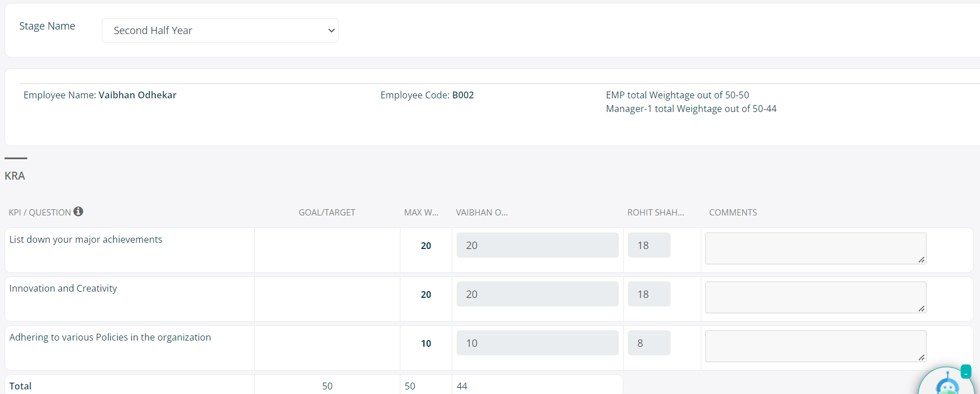980x394 pixels.
Task: Click the MAX W... column header
Action: click(x=421, y=213)
